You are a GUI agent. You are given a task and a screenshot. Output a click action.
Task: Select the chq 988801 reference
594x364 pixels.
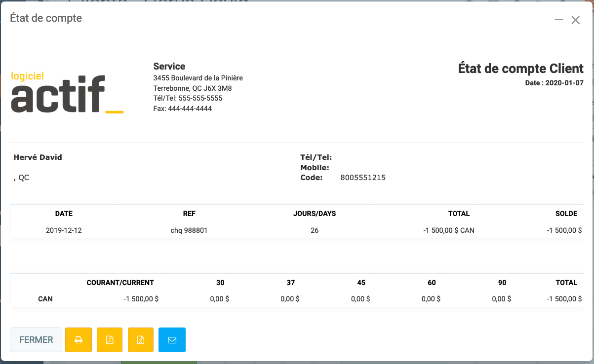point(189,230)
